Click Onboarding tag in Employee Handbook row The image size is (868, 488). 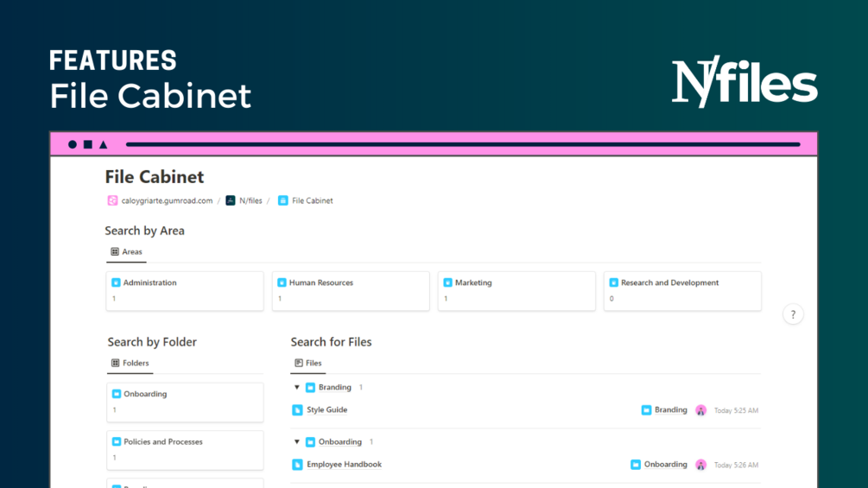click(665, 464)
